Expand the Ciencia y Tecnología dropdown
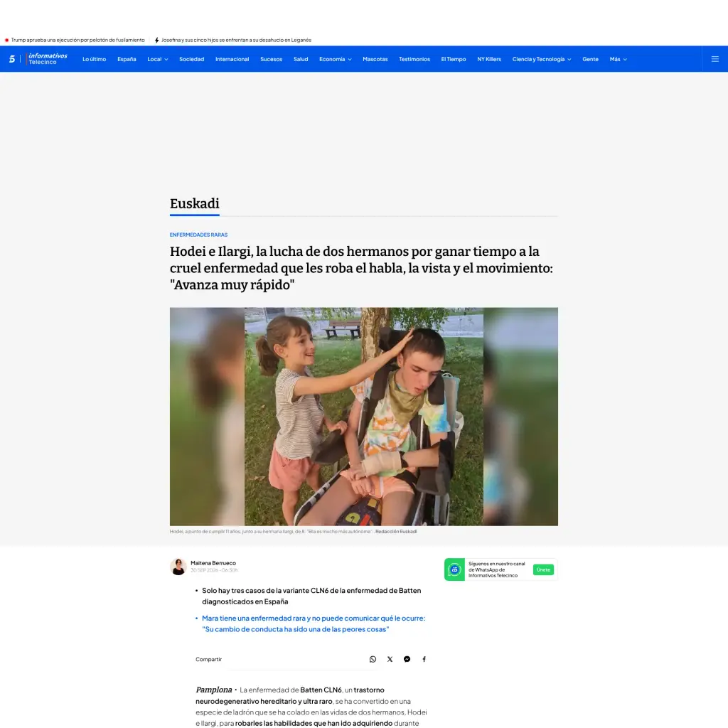728x728 pixels. [x=541, y=59]
